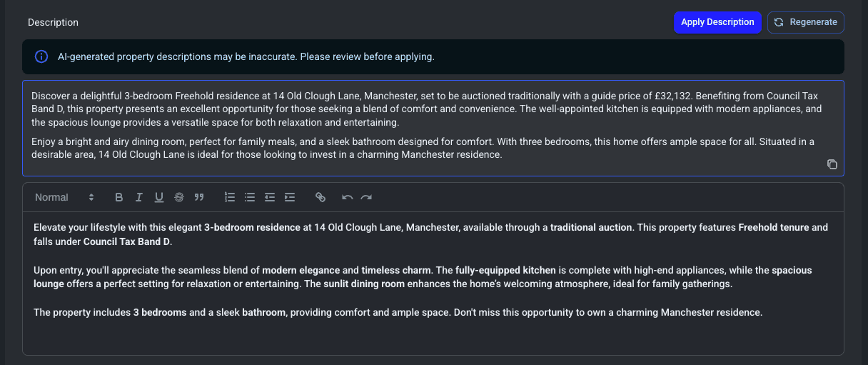868x365 pixels.
Task: Insert a hyperlink using link icon
Action: 321,197
